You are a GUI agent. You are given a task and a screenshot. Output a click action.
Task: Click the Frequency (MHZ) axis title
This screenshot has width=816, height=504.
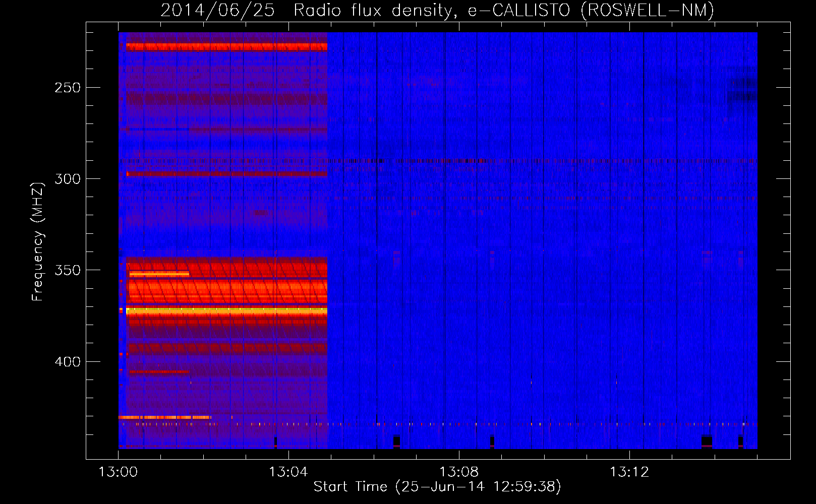coord(38,241)
